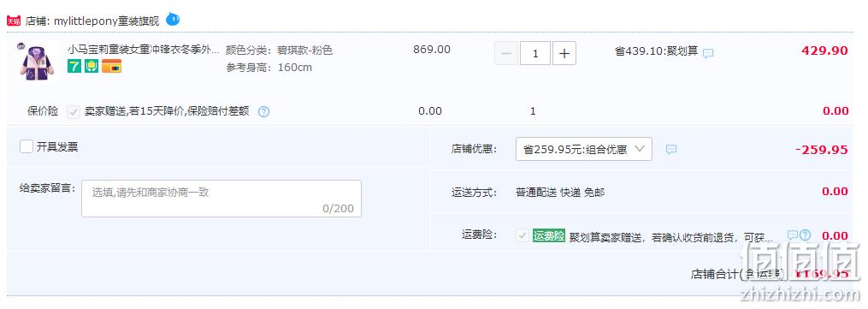Decrease quantity with the minus button
868x309 pixels.
coord(506,54)
